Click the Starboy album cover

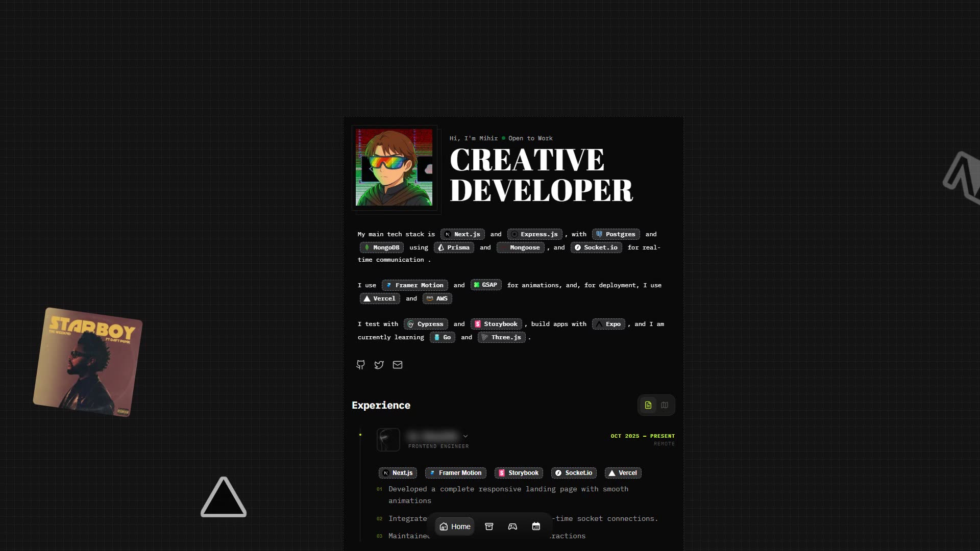(88, 362)
